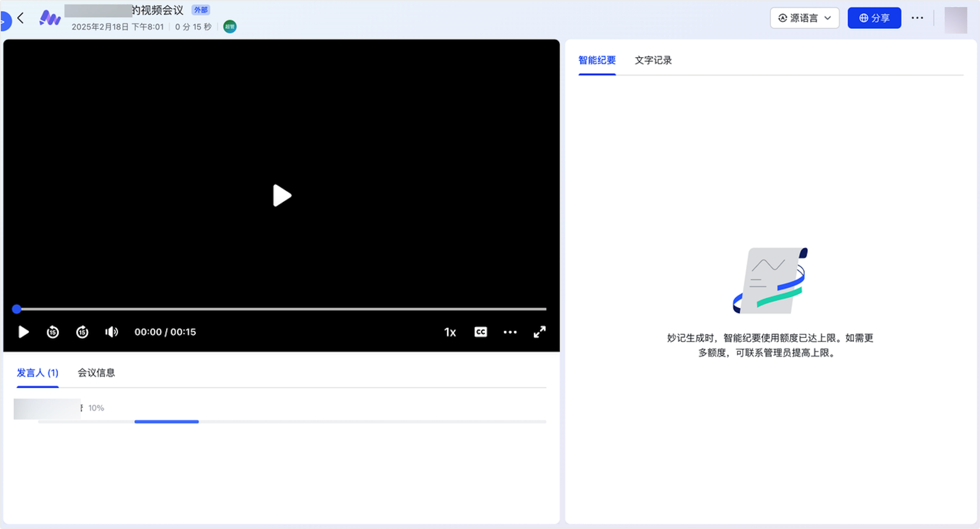Mute the video volume
The height and width of the screenshot is (529, 980).
[x=111, y=332]
